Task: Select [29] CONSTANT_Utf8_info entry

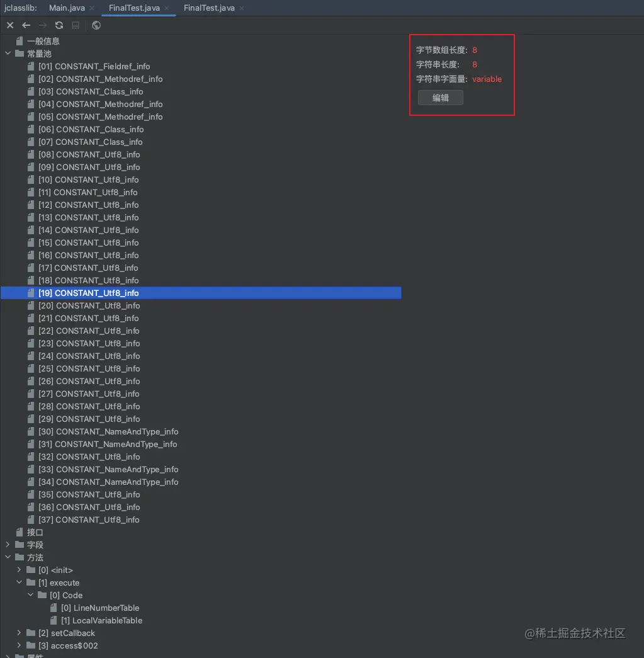Action: pos(89,419)
